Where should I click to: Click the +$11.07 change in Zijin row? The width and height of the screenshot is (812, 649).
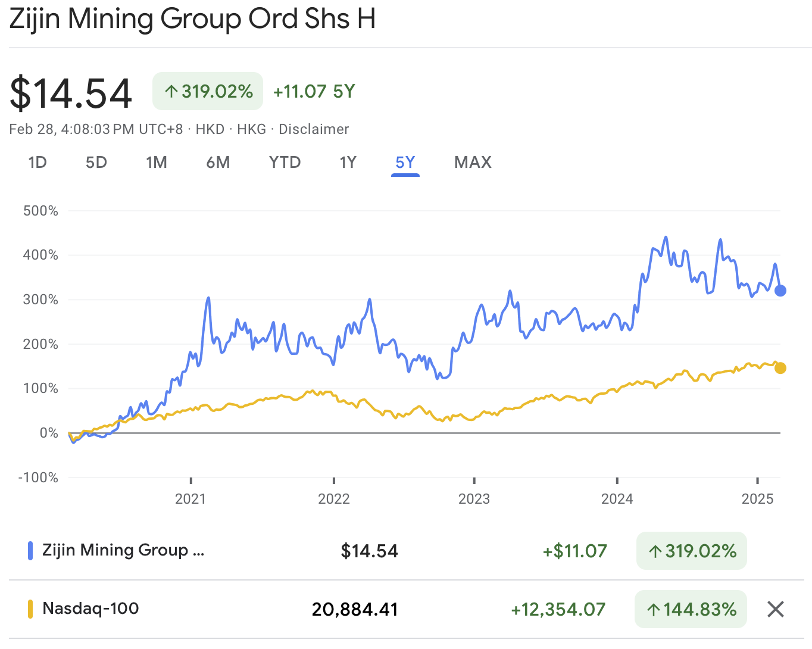coord(574,551)
